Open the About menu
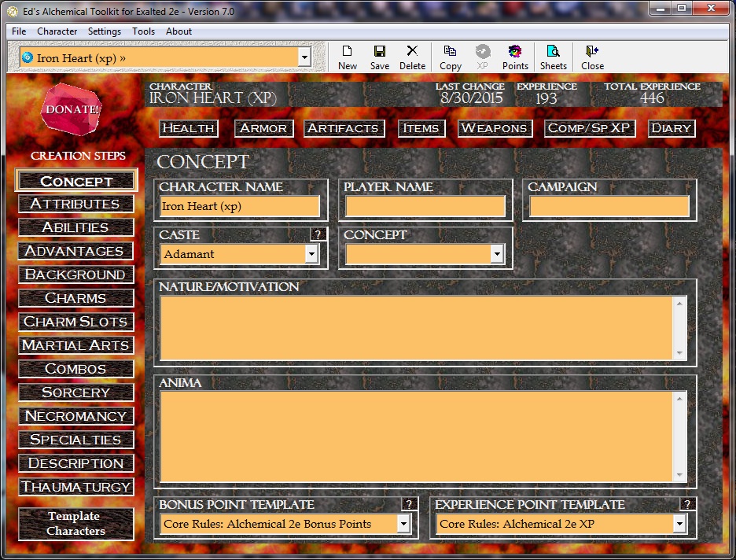 178,31
